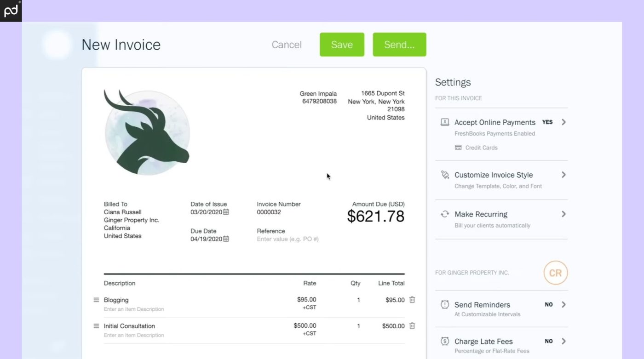Click the Send Reminders alert icon

444,304
